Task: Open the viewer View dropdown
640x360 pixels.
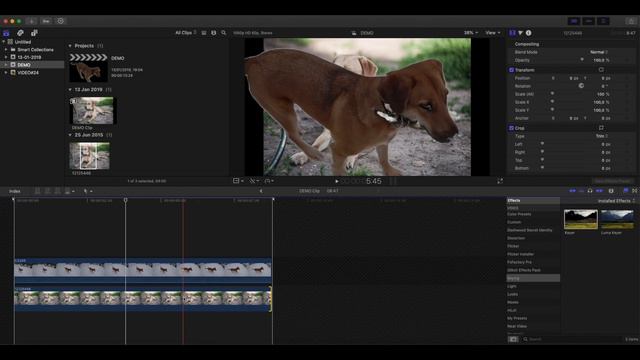Action: [x=493, y=33]
